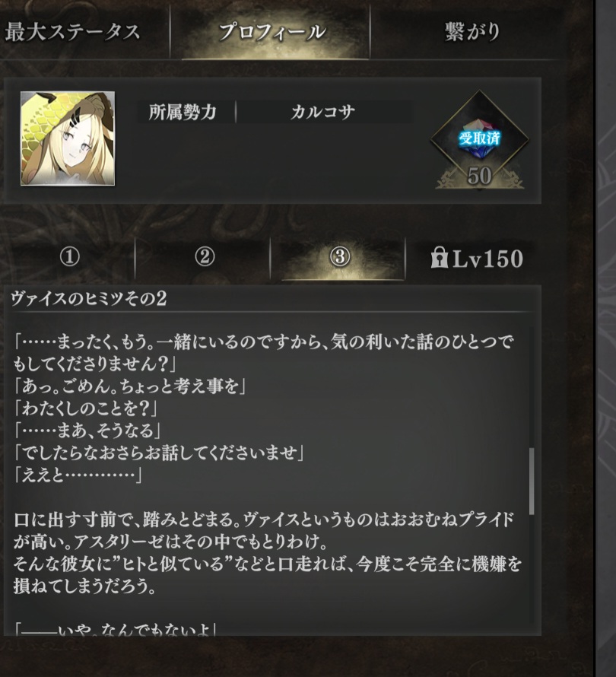
Task: Switch to the 最大ステータス tab
Action: [73, 32]
